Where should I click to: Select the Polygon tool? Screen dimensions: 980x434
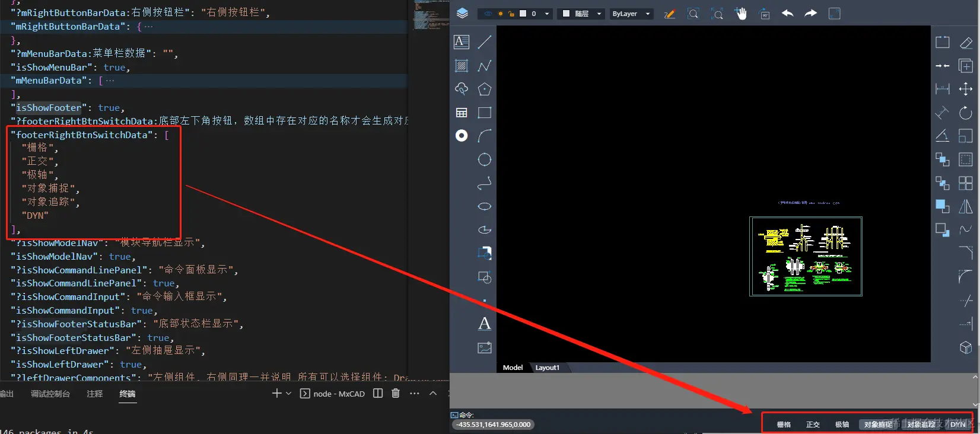click(485, 89)
